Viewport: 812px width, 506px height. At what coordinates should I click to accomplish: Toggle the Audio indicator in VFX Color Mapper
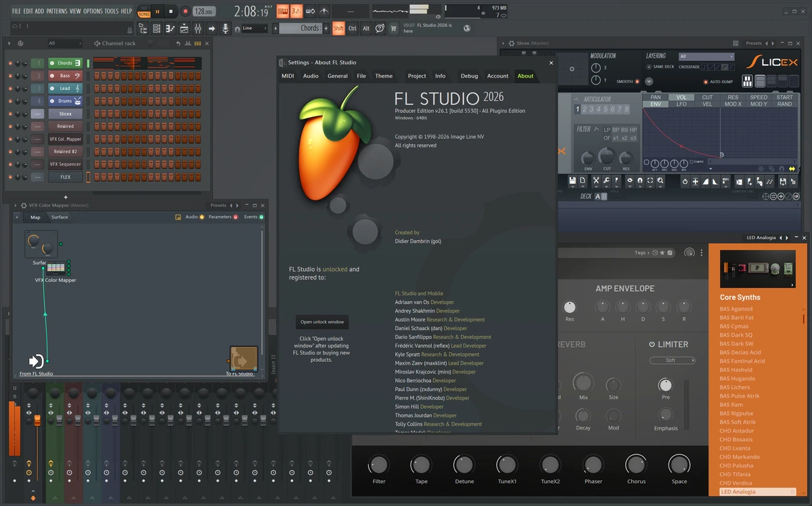(202, 217)
